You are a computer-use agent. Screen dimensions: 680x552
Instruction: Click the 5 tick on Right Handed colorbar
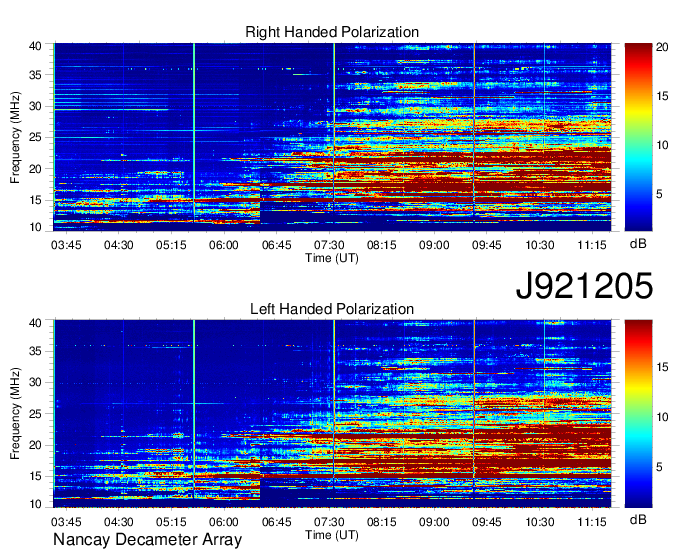click(659, 194)
